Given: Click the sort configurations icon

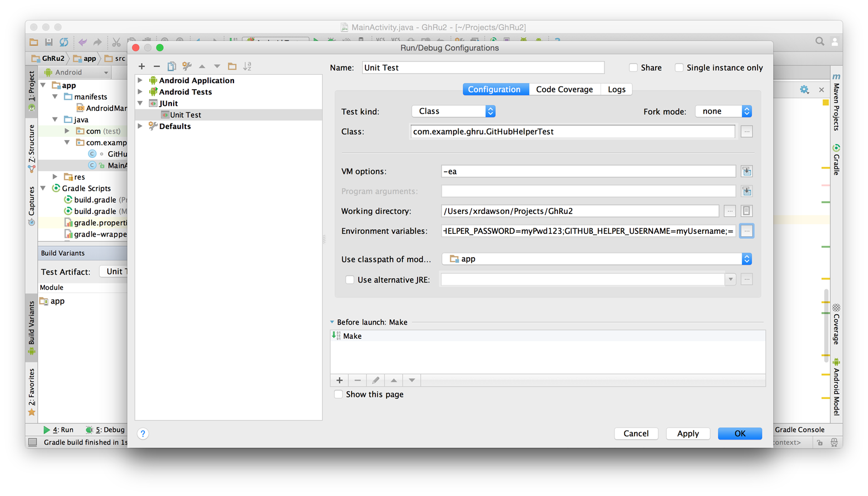Looking at the screenshot, I should coord(247,67).
